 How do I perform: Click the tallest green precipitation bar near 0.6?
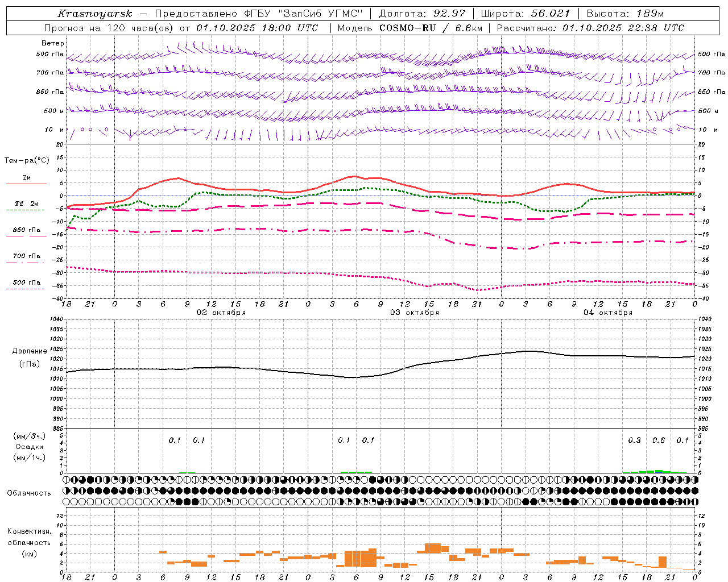click(x=659, y=471)
